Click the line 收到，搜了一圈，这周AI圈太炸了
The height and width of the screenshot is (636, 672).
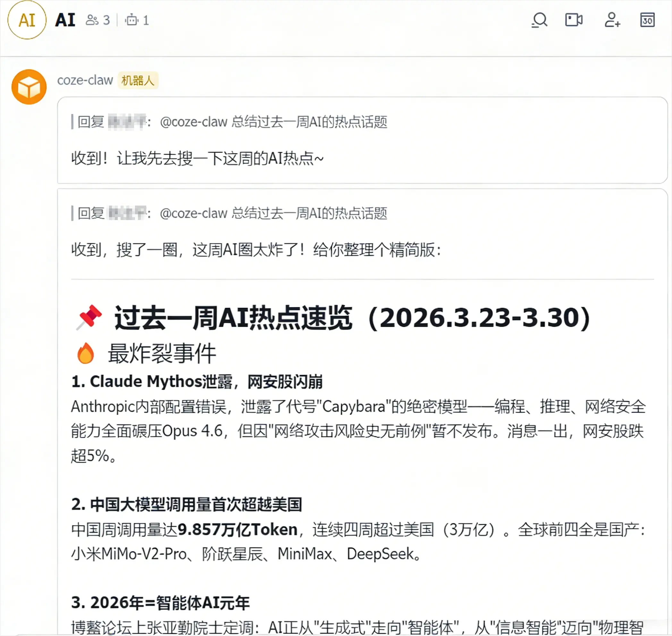(x=256, y=250)
